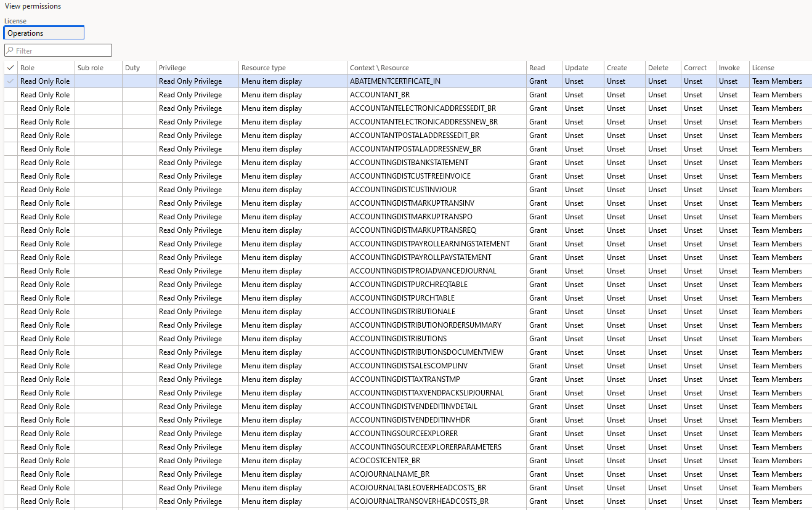812x510 pixels.
Task: Select the ACCOUNTINGDISTMARKUPTRANSPO cell
Action: coord(437,217)
